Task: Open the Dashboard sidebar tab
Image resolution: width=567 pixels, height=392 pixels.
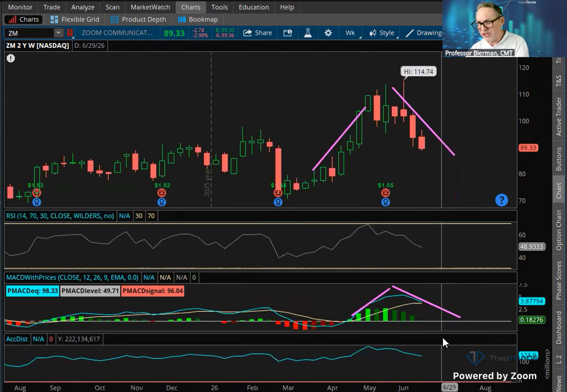Action: [x=559, y=327]
